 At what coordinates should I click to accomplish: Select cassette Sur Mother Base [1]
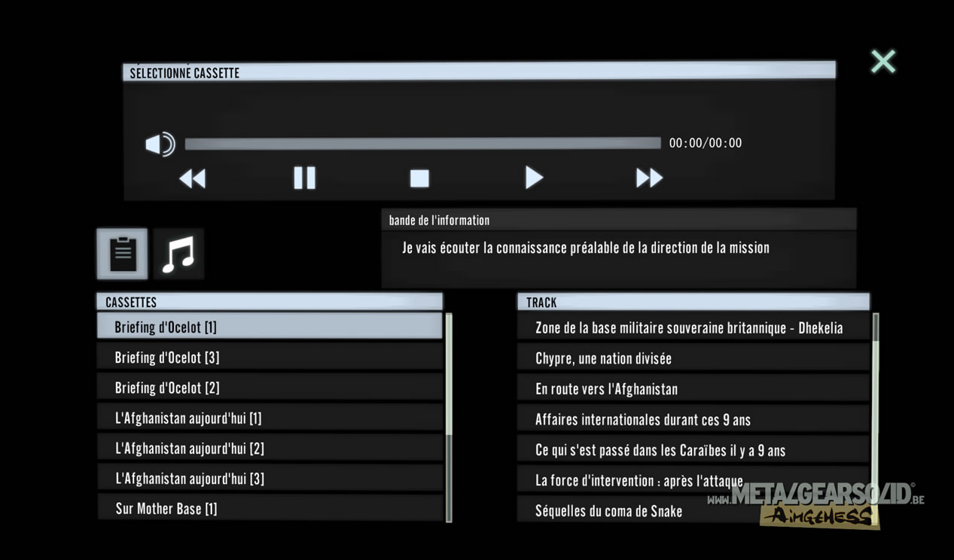(270, 507)
